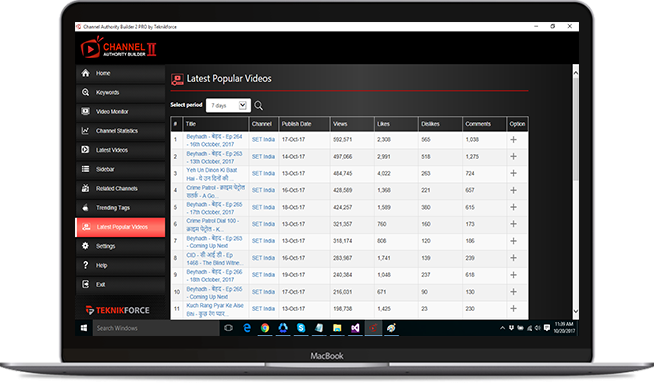The height and width of the screenshot is (383, 654).
Task: Click plus option for row 4 Crime Patrol
Action: [x=513, y=190]
